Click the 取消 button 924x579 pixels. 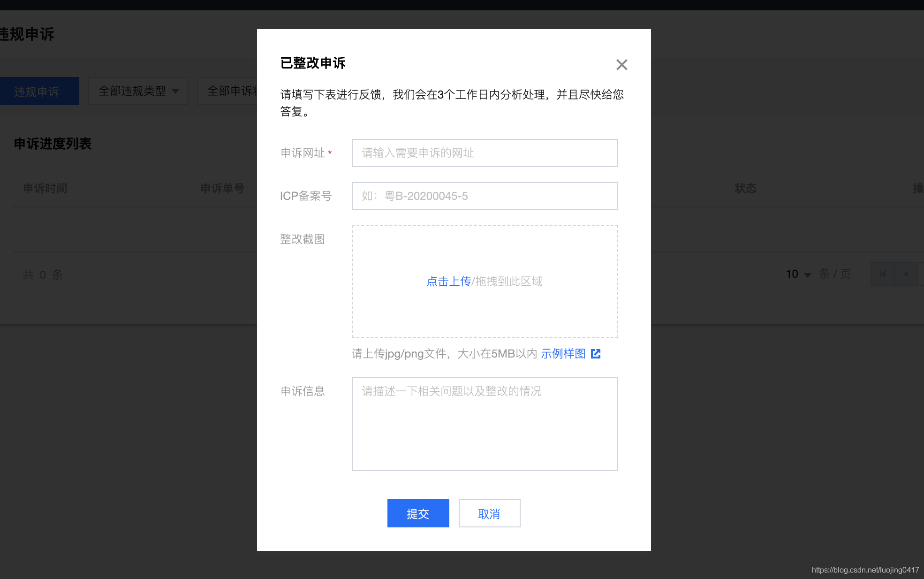pyautogui.click(x=489, y=513)
